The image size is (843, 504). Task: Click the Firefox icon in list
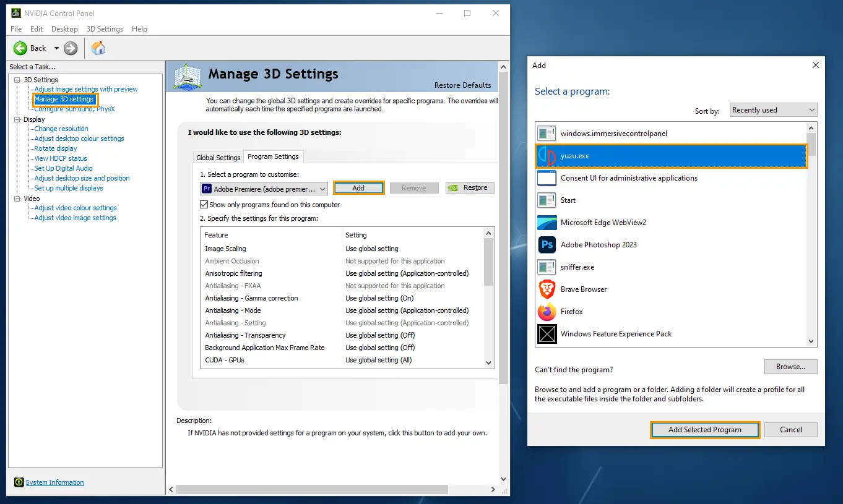click(x=547, y=312)
